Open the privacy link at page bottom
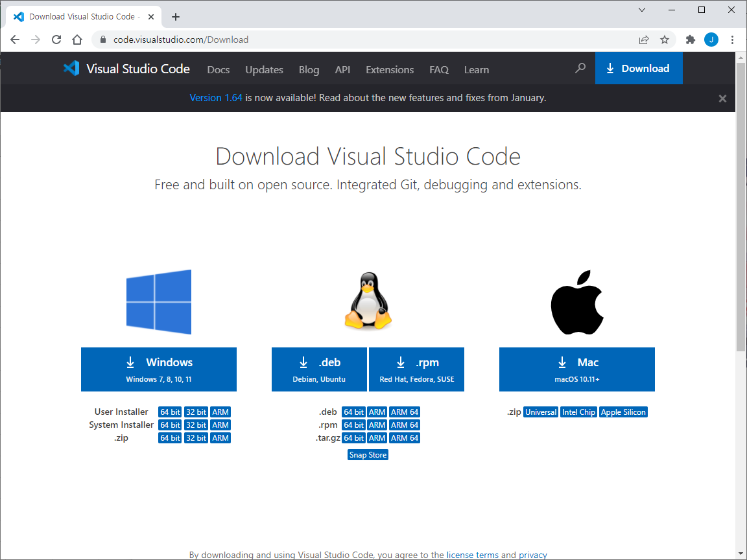The height and width of the screenshot is (560, 747). pos(532,555)
